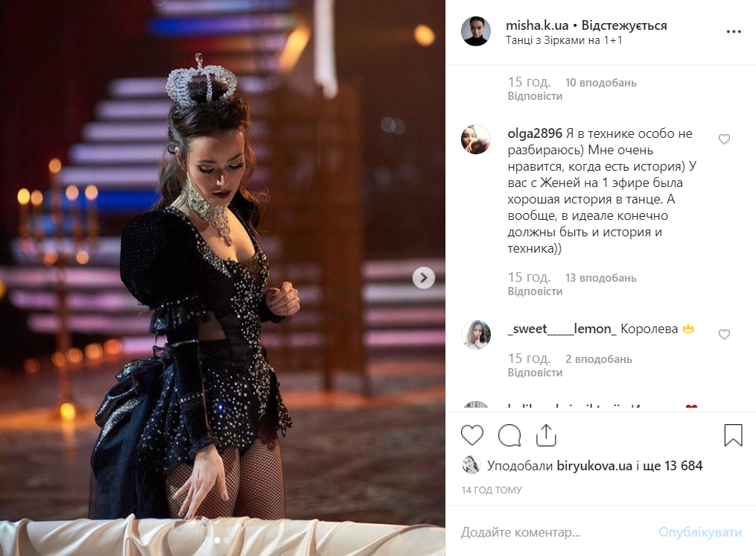Reply to _sweet____lemon_'s comment via Відповісти
The width and height of the screenshot is (756, 556).
536,373
